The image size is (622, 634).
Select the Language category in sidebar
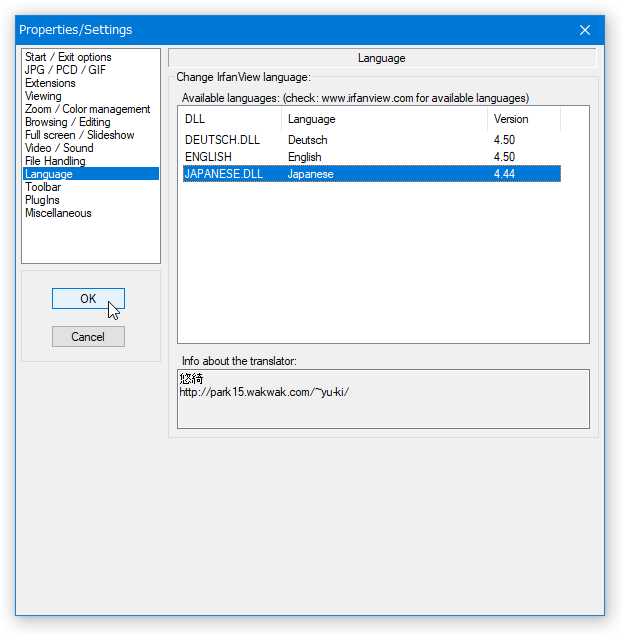coord(91,174)
